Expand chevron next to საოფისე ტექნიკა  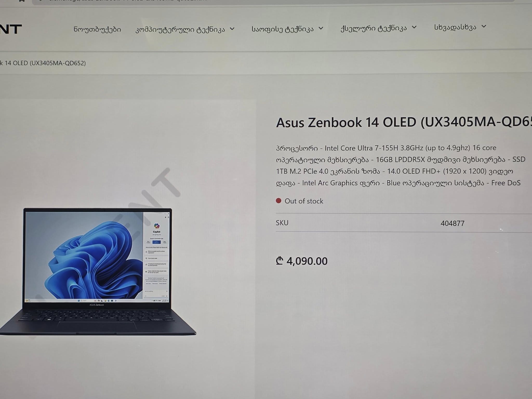pyautogui.click(x=321, y=28)
